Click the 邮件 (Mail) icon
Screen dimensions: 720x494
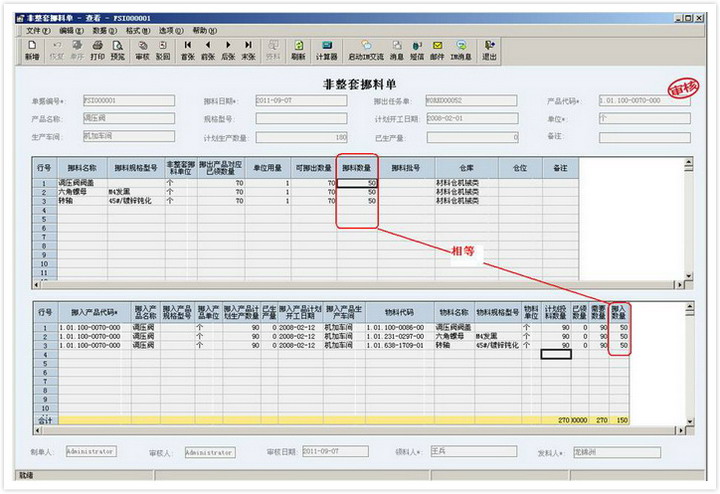coord(437,51)
